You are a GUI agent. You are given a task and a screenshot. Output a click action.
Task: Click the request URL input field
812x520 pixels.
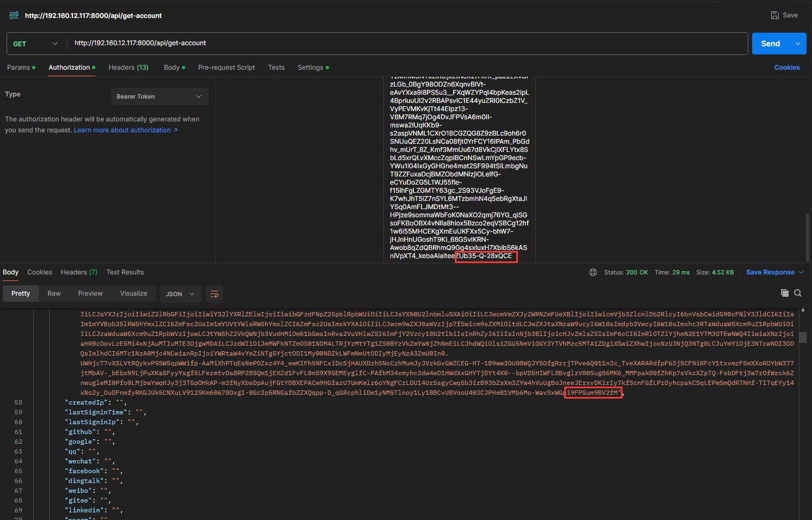pyautogui.click(x=407, y=44)
